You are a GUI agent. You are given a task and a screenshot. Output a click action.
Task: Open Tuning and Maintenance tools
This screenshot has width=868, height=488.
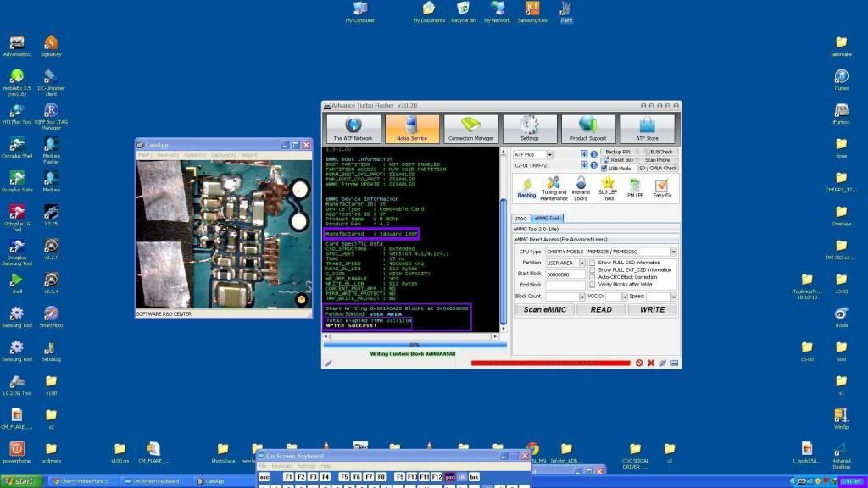tap(554, 188)
